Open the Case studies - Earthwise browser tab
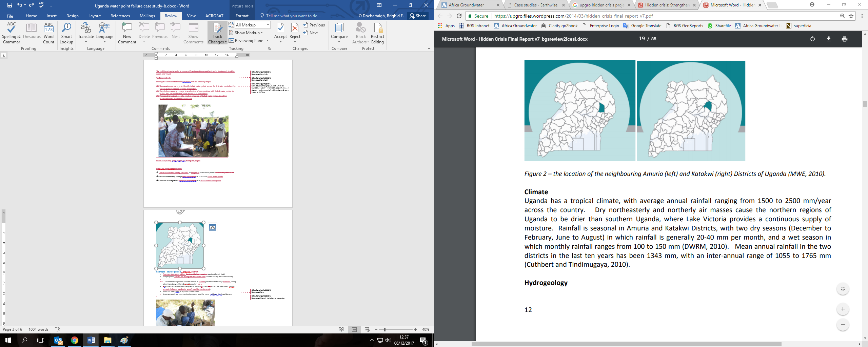Screen dimensions: 868x347 [x=535, y=5]
